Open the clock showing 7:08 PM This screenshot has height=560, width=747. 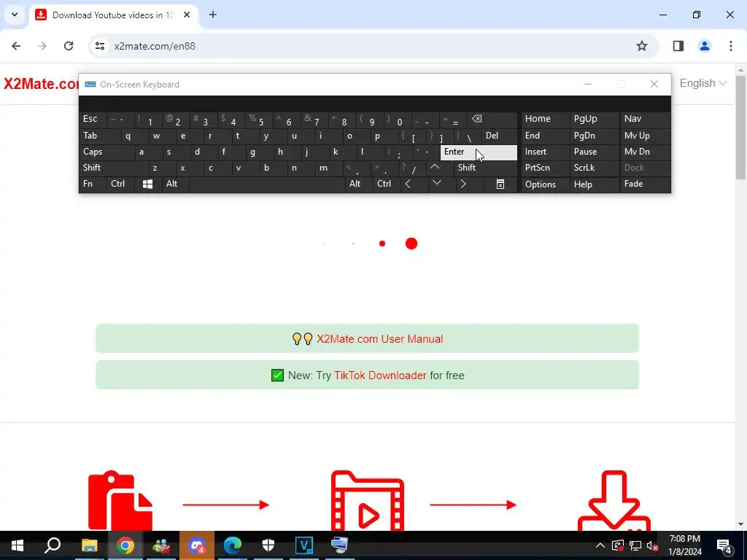point(685,545)
